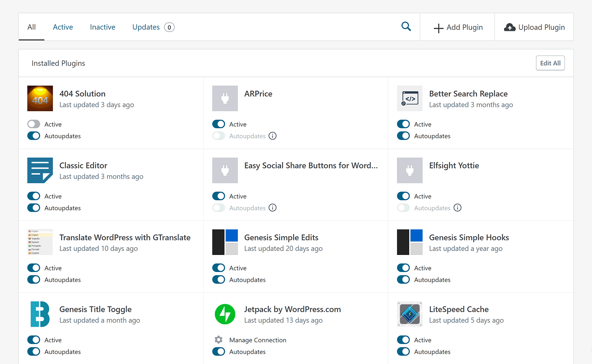This screenshot has width=592, height=364.
Task: Click 'Last updated a year ago' text
Action: point(466,249)
